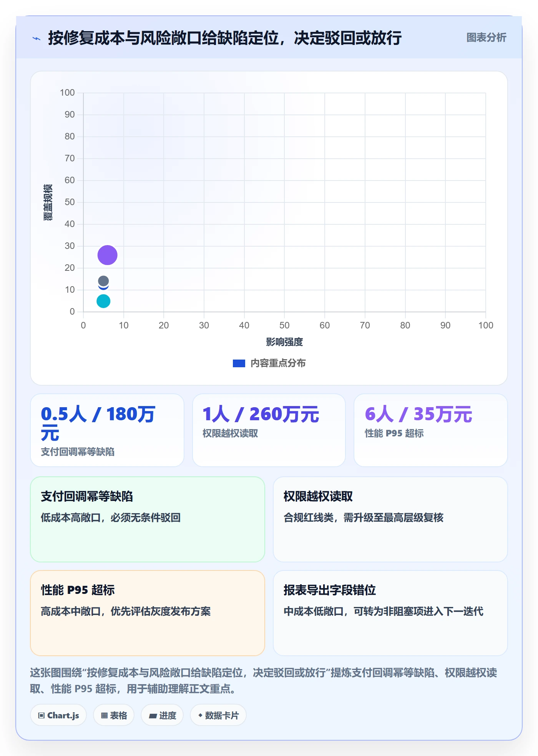Click the diamond icon in 数据卡片 chip
Image resolution: width=538 pixels, height=756 pixels.
click(200, 715)
